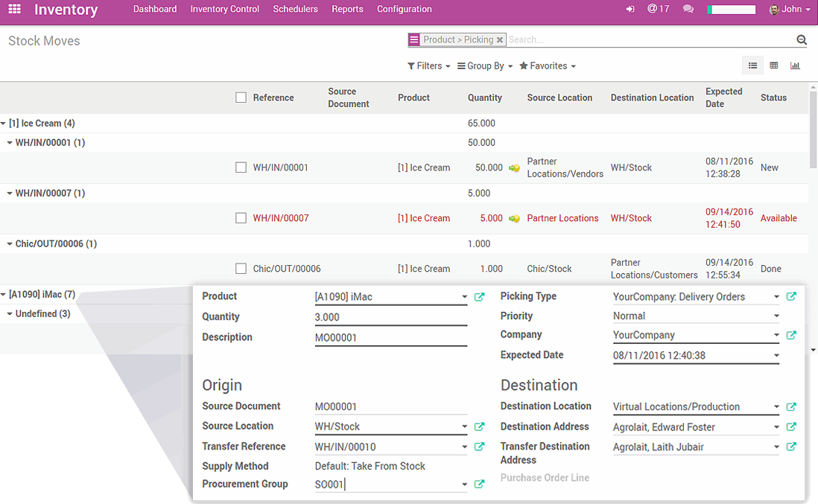Click the 65.000 group total

pyautogui.click(x=481, y=124)
